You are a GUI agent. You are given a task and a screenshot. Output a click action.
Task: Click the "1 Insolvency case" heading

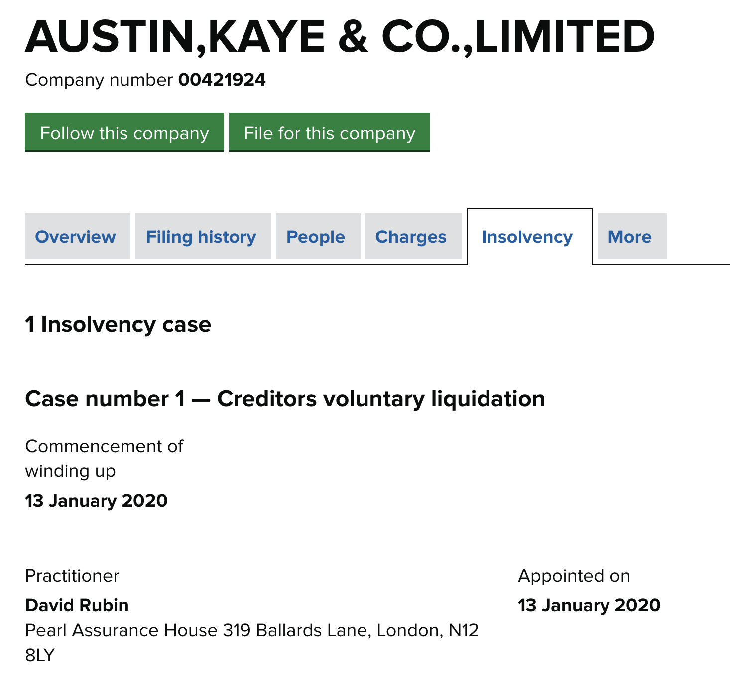(118, 324)
